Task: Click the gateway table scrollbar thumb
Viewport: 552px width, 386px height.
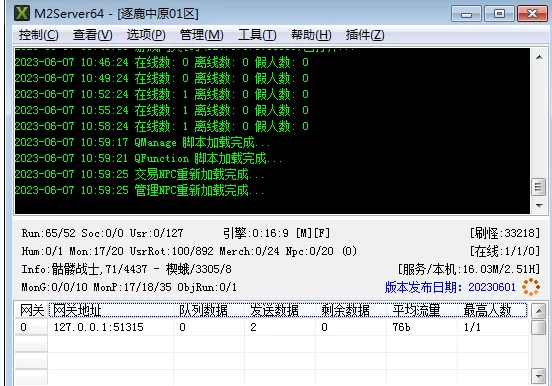Action: (539, 327)
